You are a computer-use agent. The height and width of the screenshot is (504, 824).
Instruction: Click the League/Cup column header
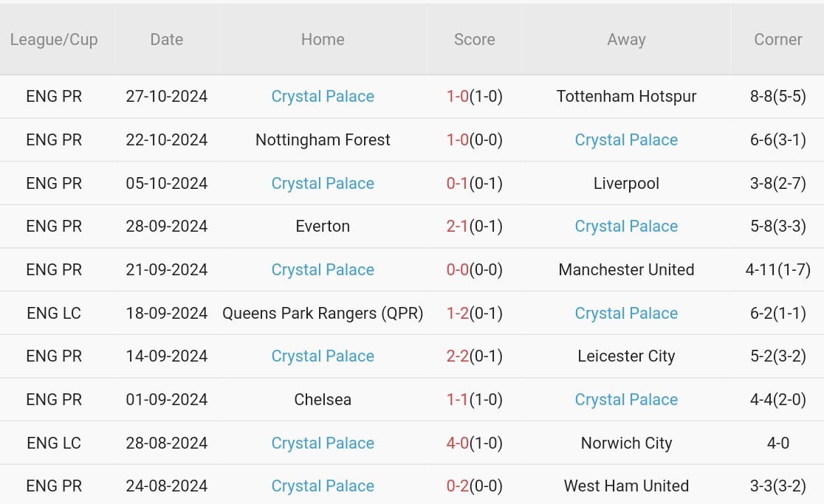tap(54, 40)
